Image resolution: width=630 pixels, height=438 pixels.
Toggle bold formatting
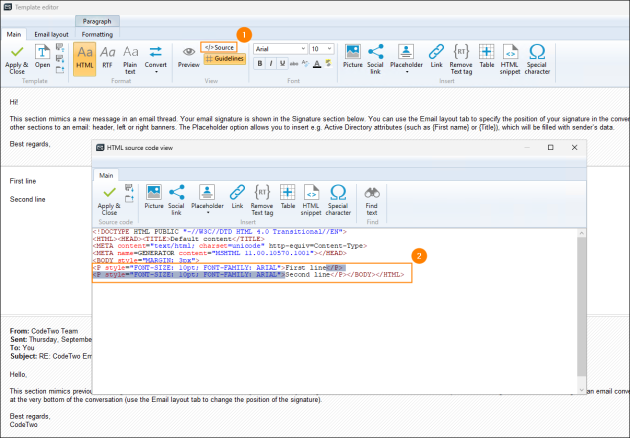point(260,63)
